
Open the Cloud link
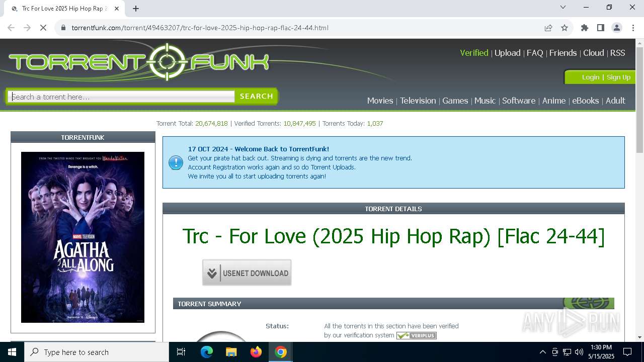click(593, 53)
